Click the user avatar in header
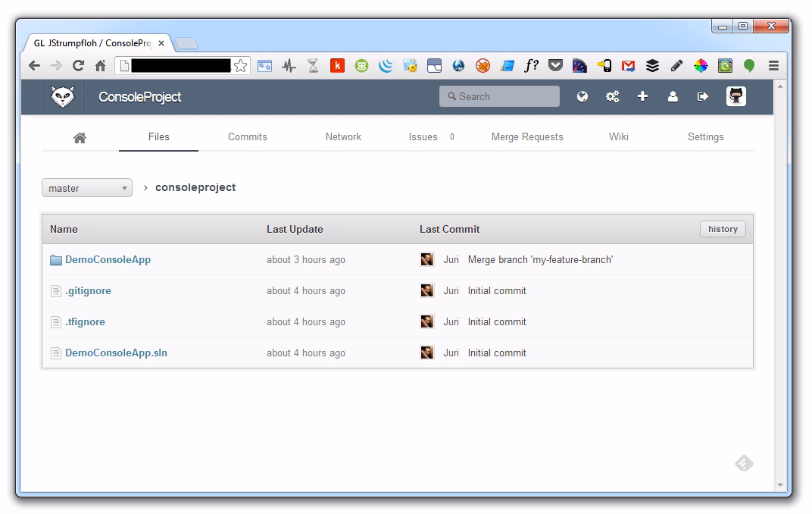The image size is (812, 514). point(735,96)
